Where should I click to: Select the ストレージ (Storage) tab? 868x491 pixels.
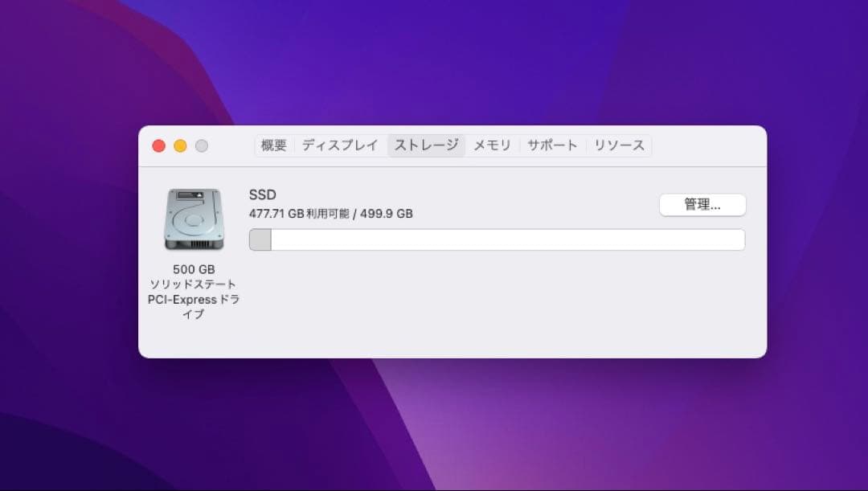[x=426, y=145]
